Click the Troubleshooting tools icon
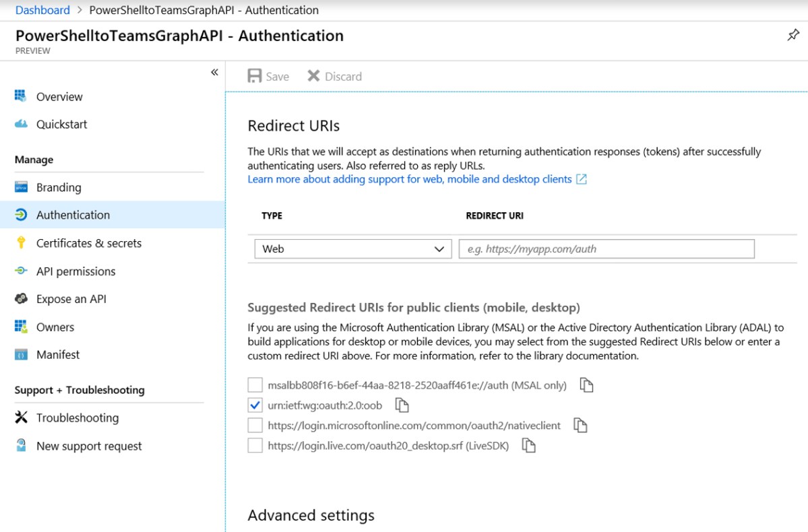The image size is (808, 532). [22, 418]
